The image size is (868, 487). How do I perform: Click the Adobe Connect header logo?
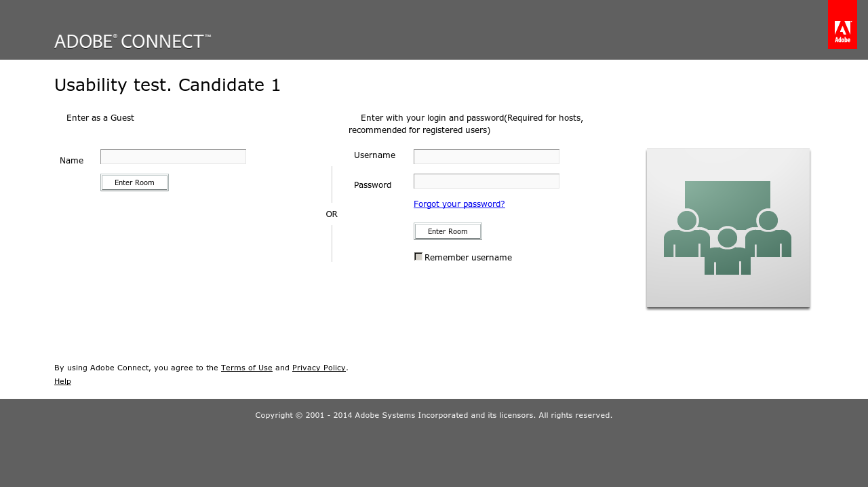pyautogui.click(x=133, y=41)
